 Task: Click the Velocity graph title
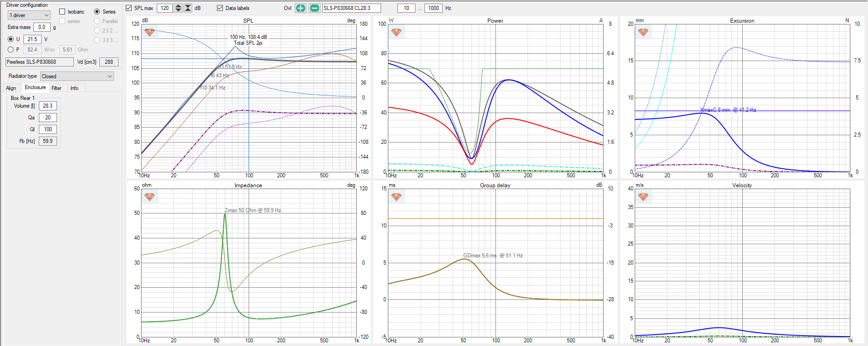pyautogui.click(x=742, y=185)
